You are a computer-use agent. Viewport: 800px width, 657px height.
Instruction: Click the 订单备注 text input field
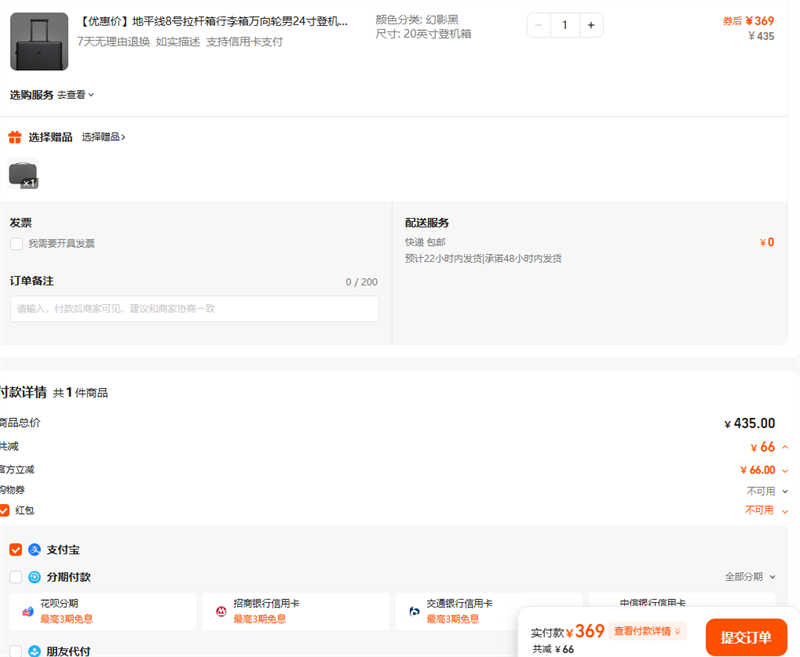click(195, 309)
